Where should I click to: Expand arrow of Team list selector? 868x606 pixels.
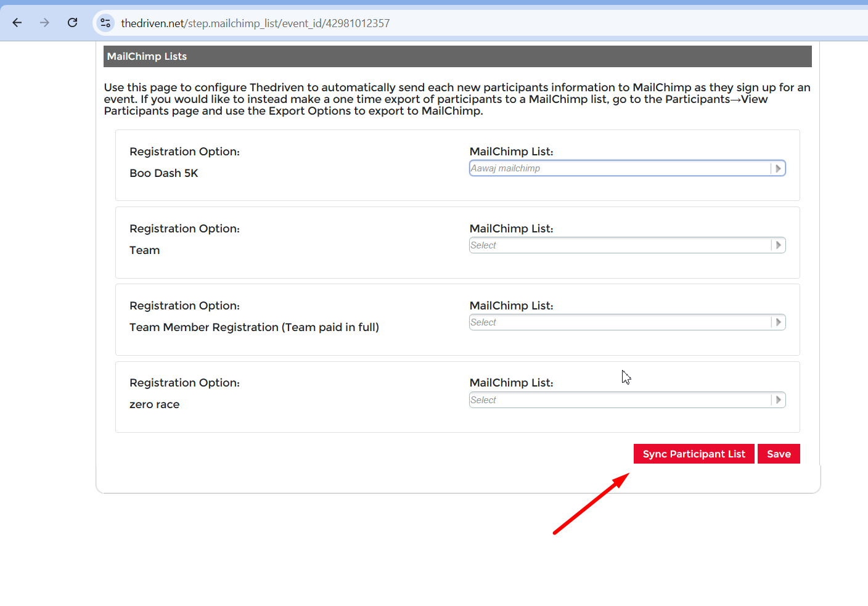pyautogui.click(x=778, y=245)
